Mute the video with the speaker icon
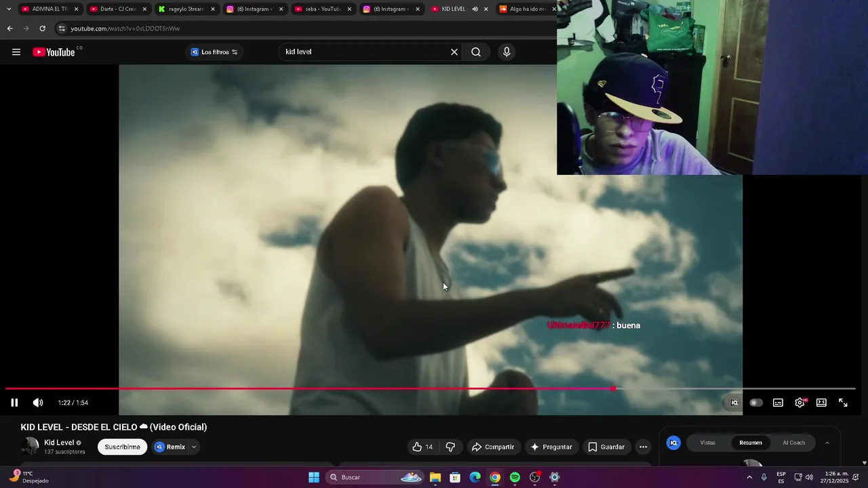The image size is (868, 488). [x=38, y=403]
